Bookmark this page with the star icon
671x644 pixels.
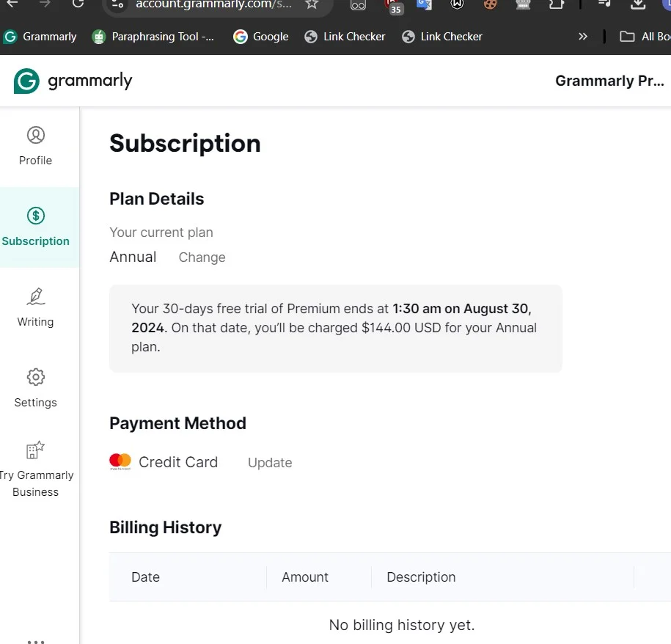click(x=312, y=4)
